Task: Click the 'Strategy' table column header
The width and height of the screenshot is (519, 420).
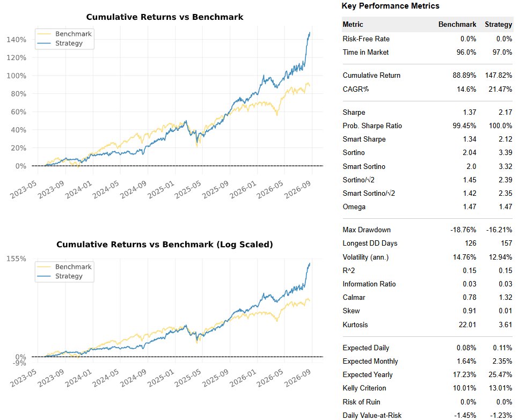Action: (498, 25)
